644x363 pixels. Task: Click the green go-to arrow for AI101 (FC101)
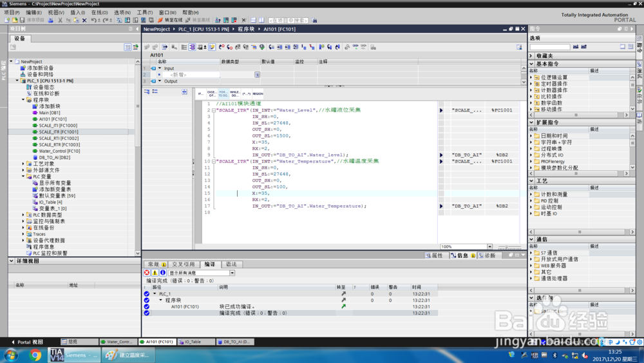coord(343,306)
